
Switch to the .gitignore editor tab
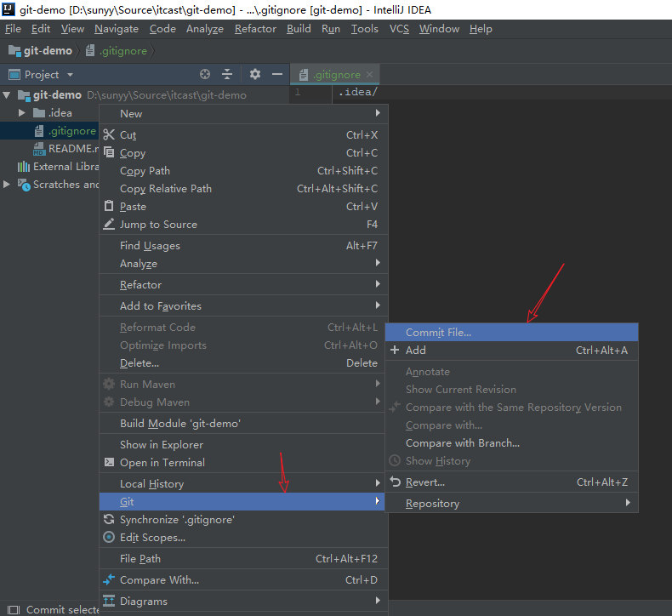[x=335, y=75]
